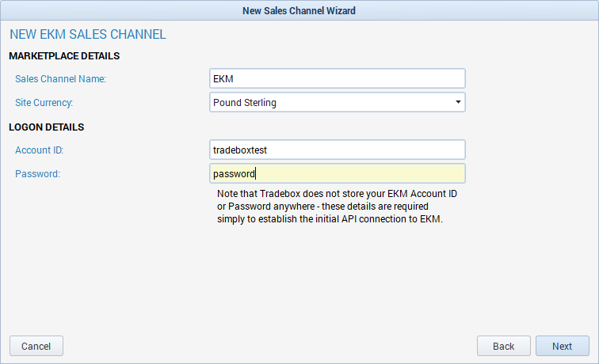Click the Sales Channel Name label
Screen dimensions: 599x364
coord(60,79)
